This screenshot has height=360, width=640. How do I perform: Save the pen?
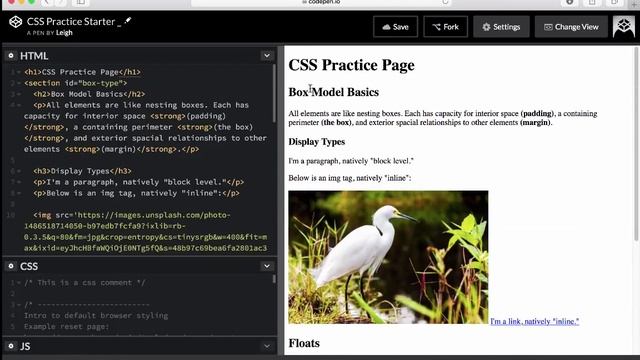click(x=396, y=27)
